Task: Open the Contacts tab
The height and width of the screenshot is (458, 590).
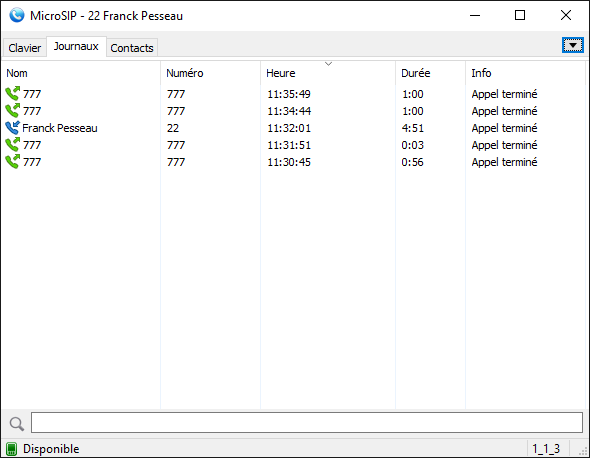Action: click(x=132, y=48)
